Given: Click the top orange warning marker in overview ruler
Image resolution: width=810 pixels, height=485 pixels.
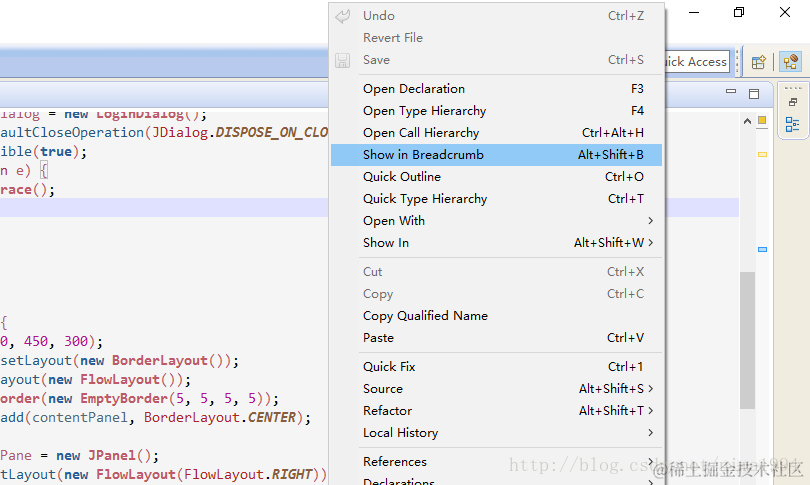Looking at the screenshot, I should (x=762, y=120).
